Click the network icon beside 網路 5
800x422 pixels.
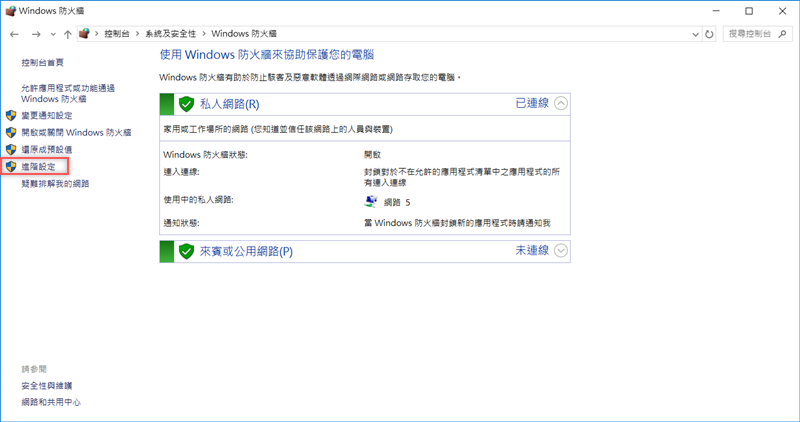click(x=371, y=202)
